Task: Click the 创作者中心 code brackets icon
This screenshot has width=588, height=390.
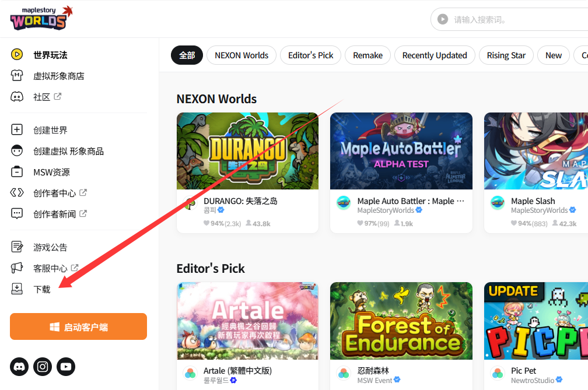Action: 17,192
